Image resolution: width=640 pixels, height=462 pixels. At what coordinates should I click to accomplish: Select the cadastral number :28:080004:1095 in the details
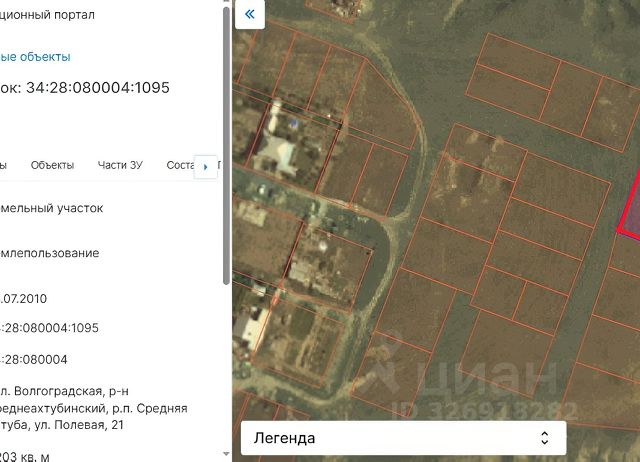pos(49,328)
